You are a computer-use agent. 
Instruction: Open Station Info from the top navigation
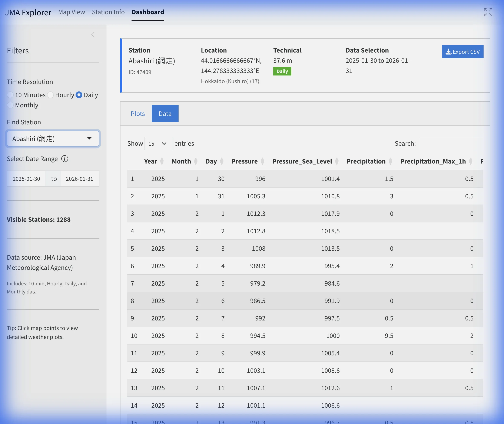tap(108, 12)
